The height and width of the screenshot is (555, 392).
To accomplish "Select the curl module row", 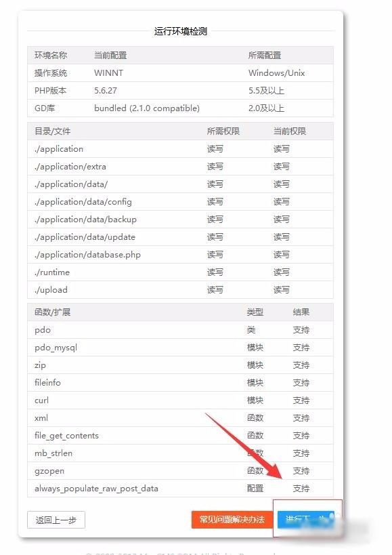I will click(x=180, y=400).
